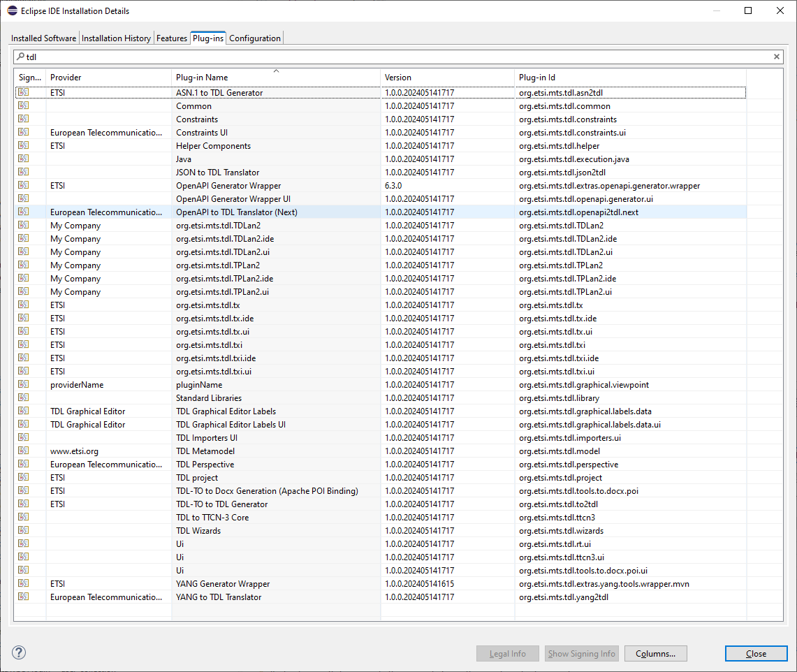Screen dimensions: 797x672
Task: Select TDL-TO to Docx Generation (Apache POI Binding)
Action: point(267,491)
